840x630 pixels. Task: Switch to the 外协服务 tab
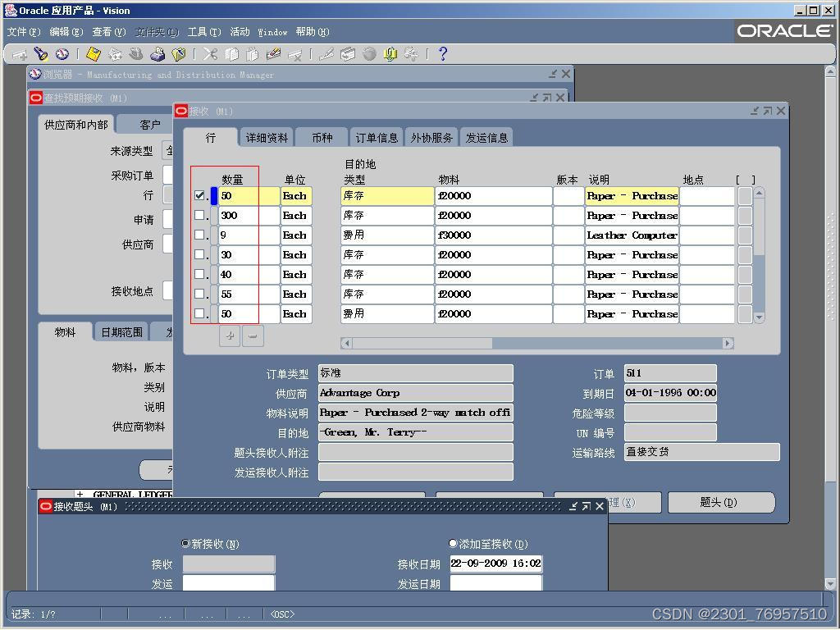tap(431, 138)
